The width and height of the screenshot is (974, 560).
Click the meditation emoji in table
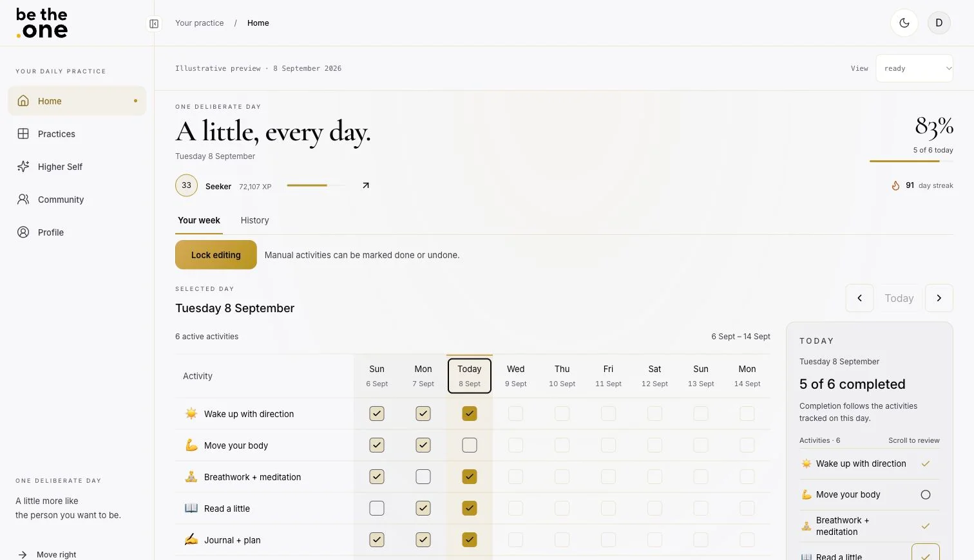pos(191,477)
